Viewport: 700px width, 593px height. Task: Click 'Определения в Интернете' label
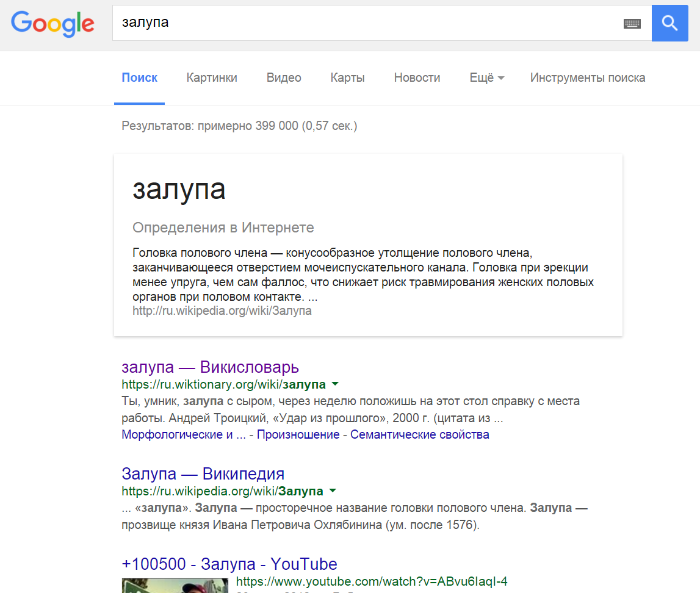point(223,228)
